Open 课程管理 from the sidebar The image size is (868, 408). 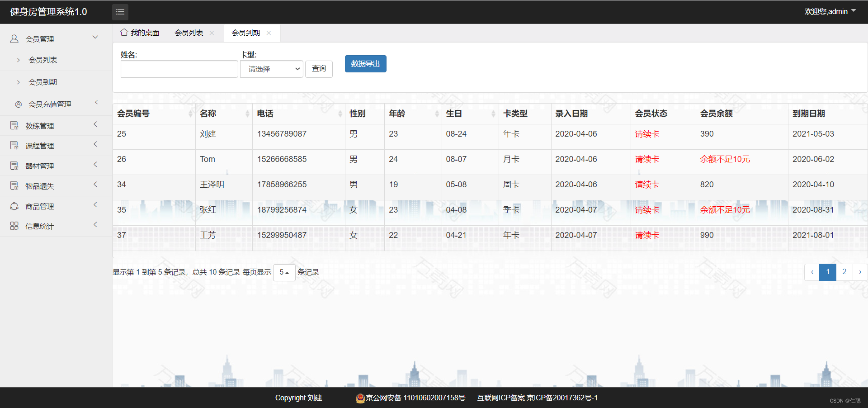point(13,146)
